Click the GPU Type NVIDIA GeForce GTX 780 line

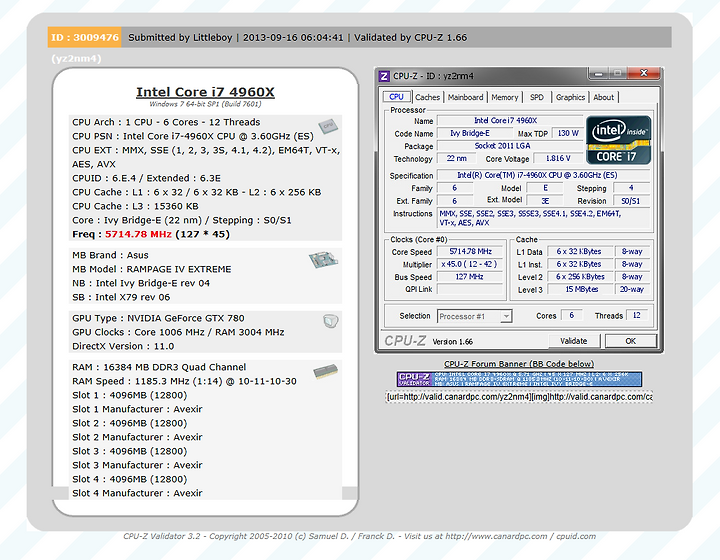(158, 318)
